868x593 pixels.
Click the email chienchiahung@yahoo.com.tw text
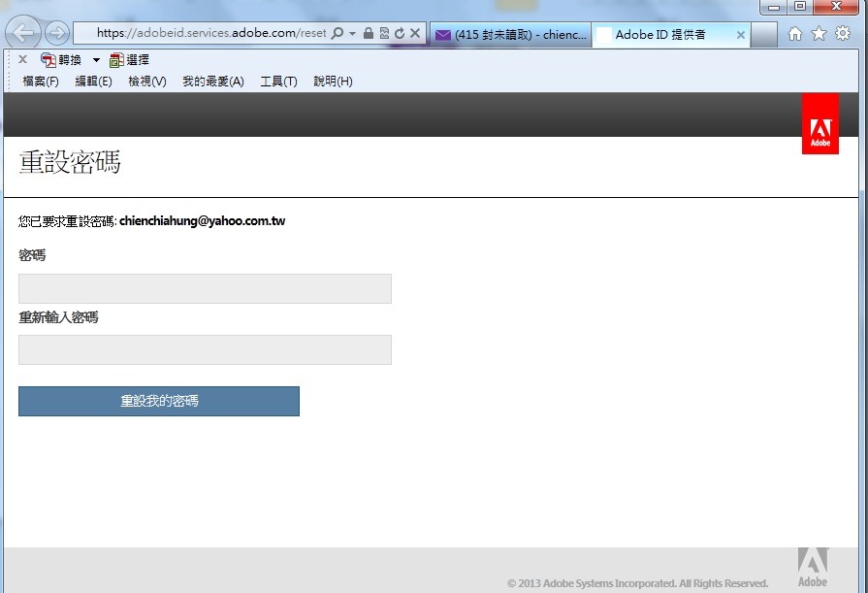pyautogui.click(x=202, y=220)
